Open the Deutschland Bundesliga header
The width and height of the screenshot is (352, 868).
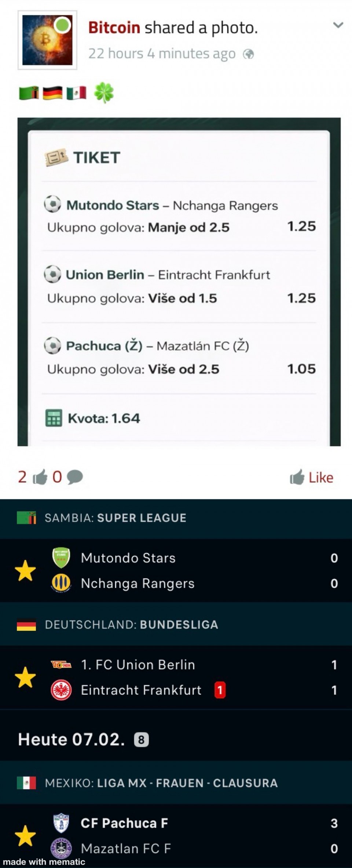pos(131,625)
